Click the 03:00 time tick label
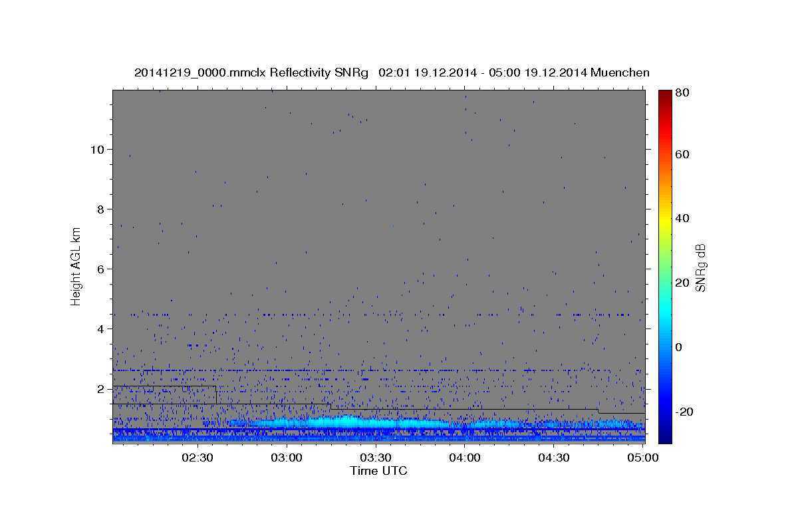 [x=287, y=458]
